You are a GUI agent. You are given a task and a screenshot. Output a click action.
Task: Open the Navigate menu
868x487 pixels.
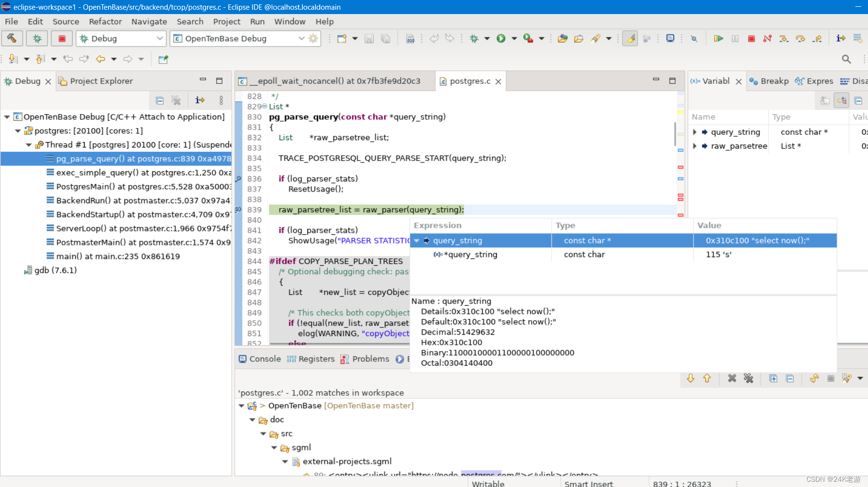(149, 21)
